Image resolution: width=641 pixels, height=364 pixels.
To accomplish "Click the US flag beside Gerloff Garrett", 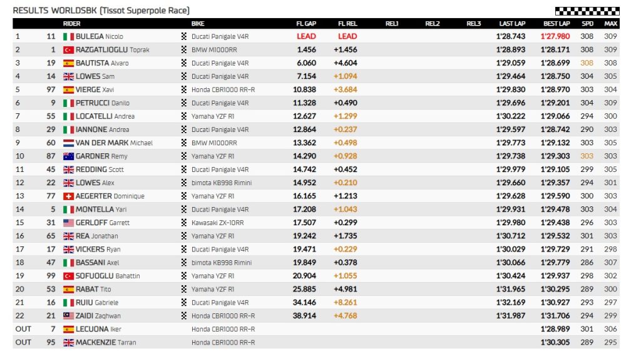I will tap(68, 223).
